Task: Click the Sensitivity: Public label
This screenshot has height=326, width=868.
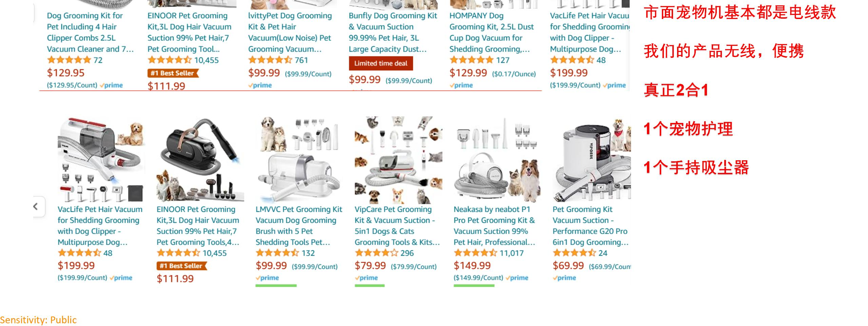Action: click(38, 320)
